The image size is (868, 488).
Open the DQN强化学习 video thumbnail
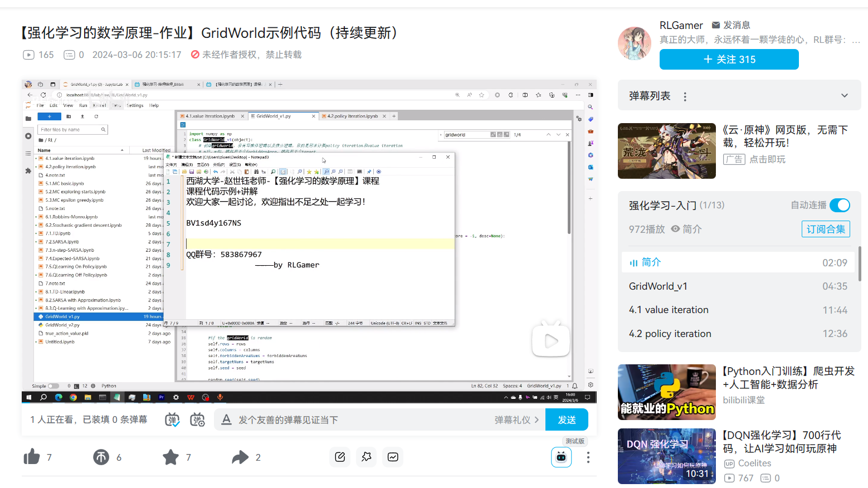coord(666,456)
